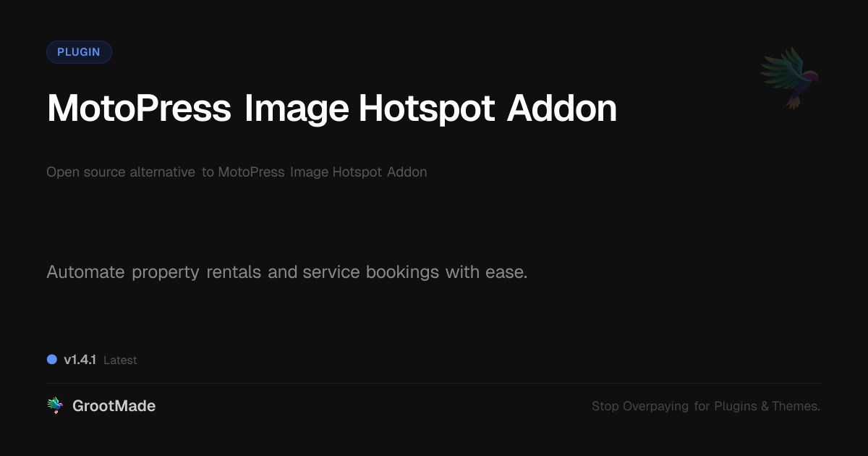Image resolution: width=868 pixels, height=456 pixels.
Task: Click the word Hotspot in the headline
Action: [427, 109]
